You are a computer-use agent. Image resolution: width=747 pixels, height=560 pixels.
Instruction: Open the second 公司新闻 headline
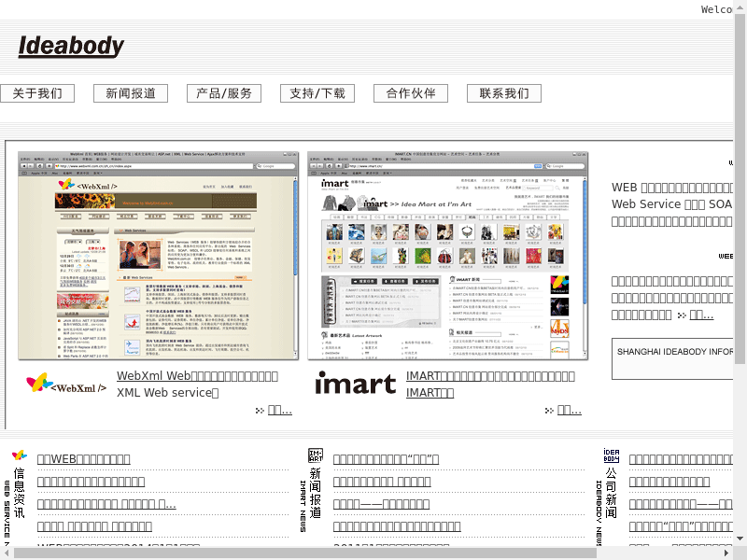click(x=669, y=482)
